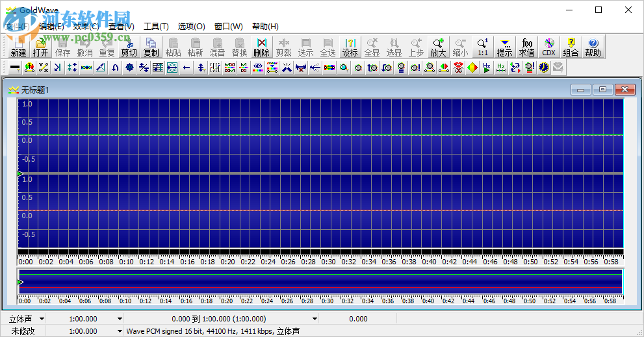
Task: Click the 删除 (Delete) toolbar icon
Action: point(261,47)
